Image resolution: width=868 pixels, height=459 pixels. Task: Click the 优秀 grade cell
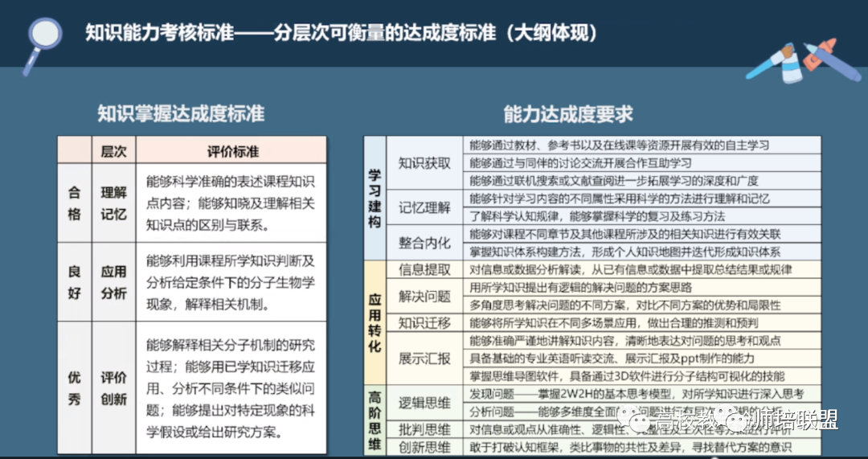tap(75, 387)
